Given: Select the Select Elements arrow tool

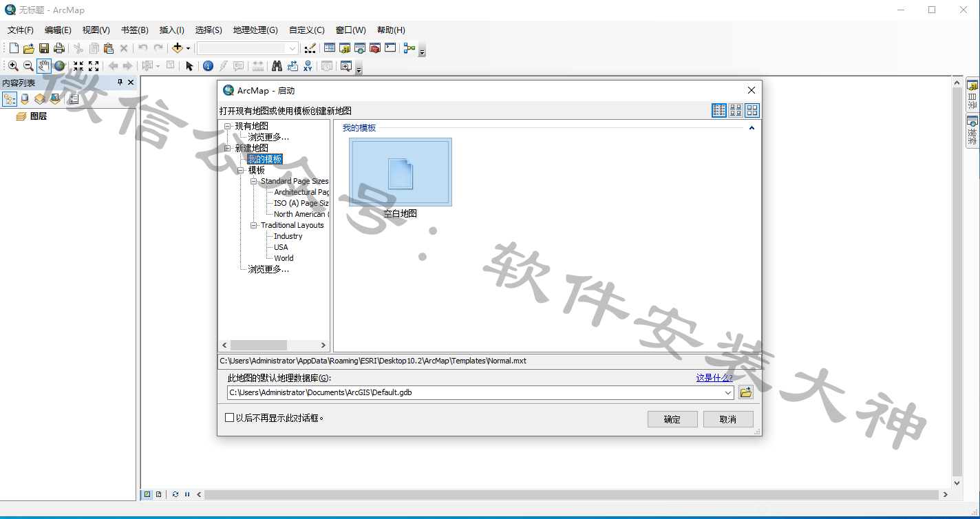Looking at the screenshot, I should pos(189,66).
